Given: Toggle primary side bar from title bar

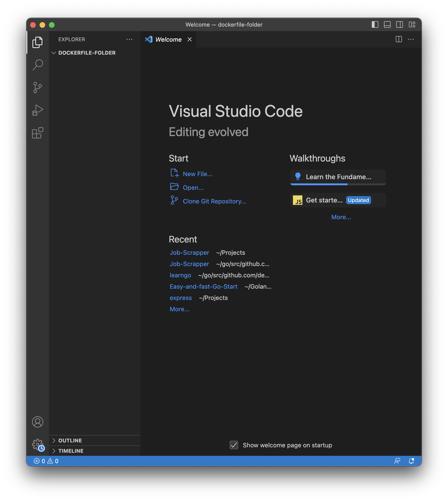Looking at the screenshot, I should [375, 25].
